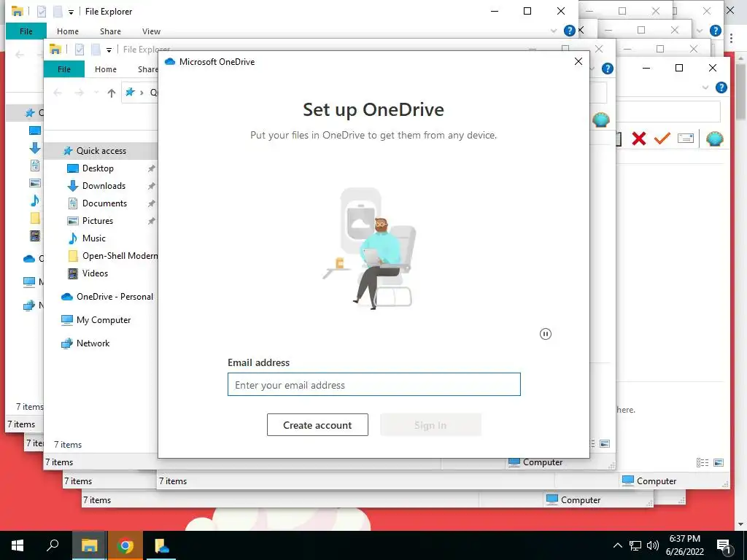Open Google Chrome from the taskbar

tap(125, 545)
